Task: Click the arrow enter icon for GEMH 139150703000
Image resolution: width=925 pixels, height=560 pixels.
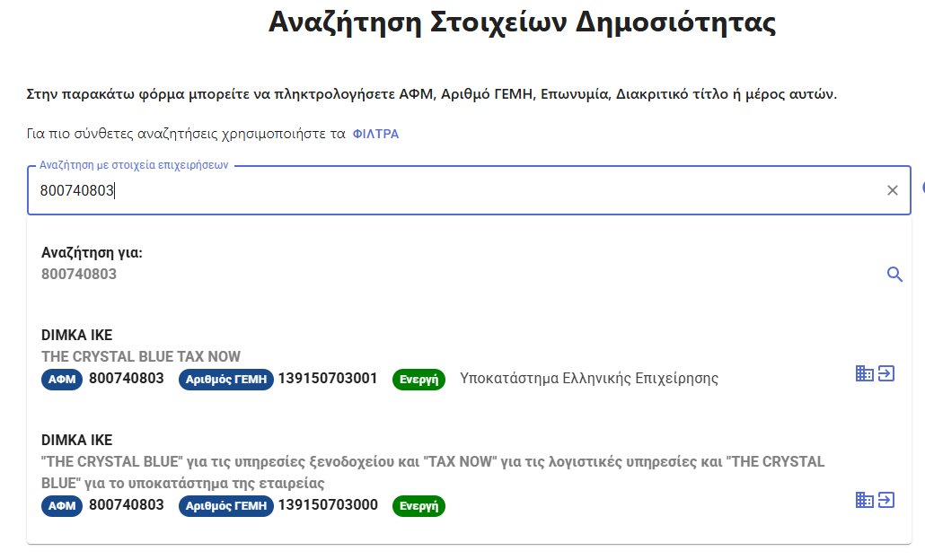Action: pos(886,501)
